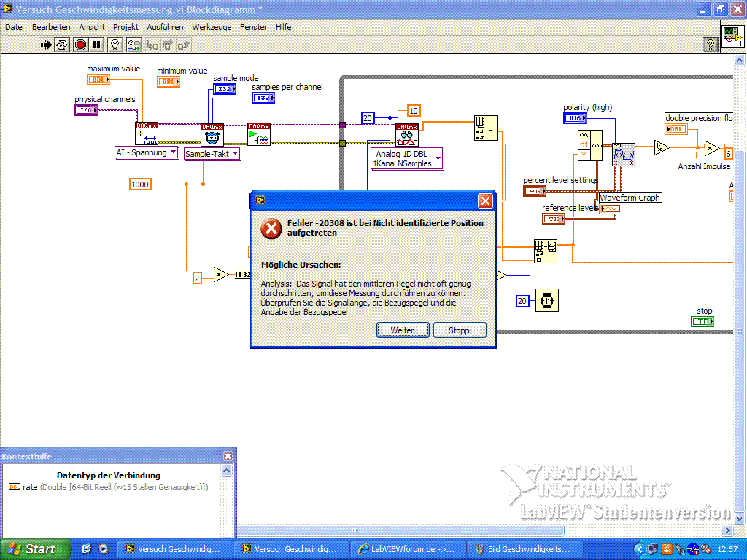This screenshot has width=747, height=560.
Task: Switch to LabVIEWforum.de taskbar window
Action: point(407,549)
